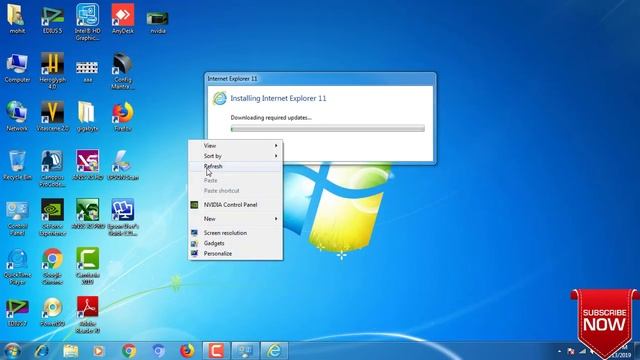Screen dimensions: 640x360
Task: Select the Network desktop icon
Action: click(x=17, y=116)
